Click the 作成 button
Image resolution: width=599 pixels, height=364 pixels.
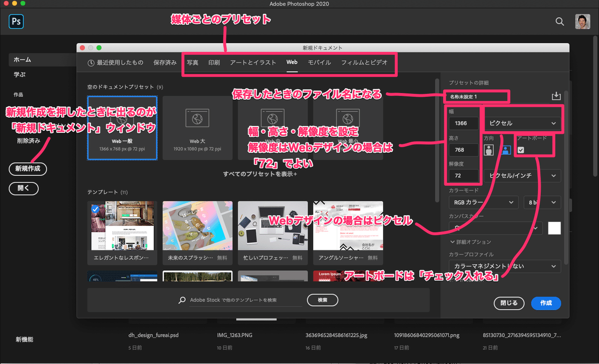point(546,303)
